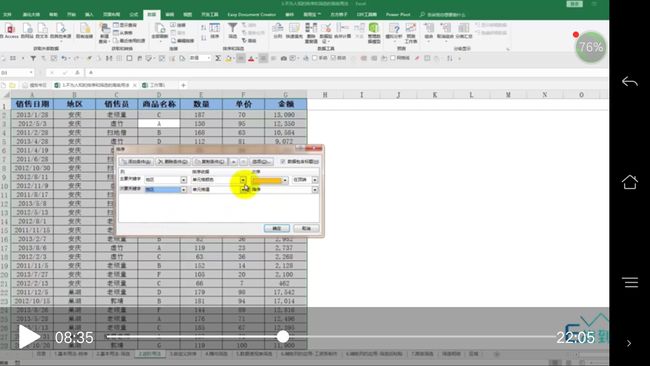Click the OK button in Sort dialog
650x366 pixels.
tap(276, 228)
